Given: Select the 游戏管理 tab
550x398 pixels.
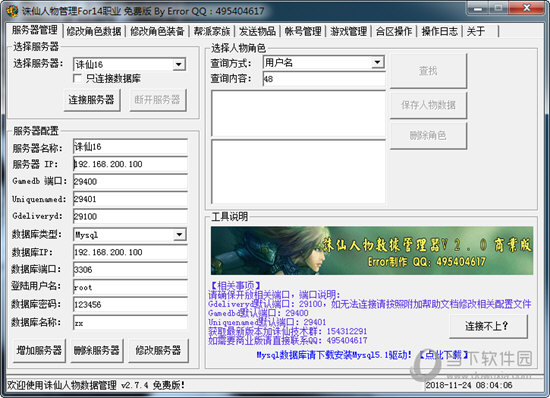Looking at the screenshot, I should click(x=348, y=31).
